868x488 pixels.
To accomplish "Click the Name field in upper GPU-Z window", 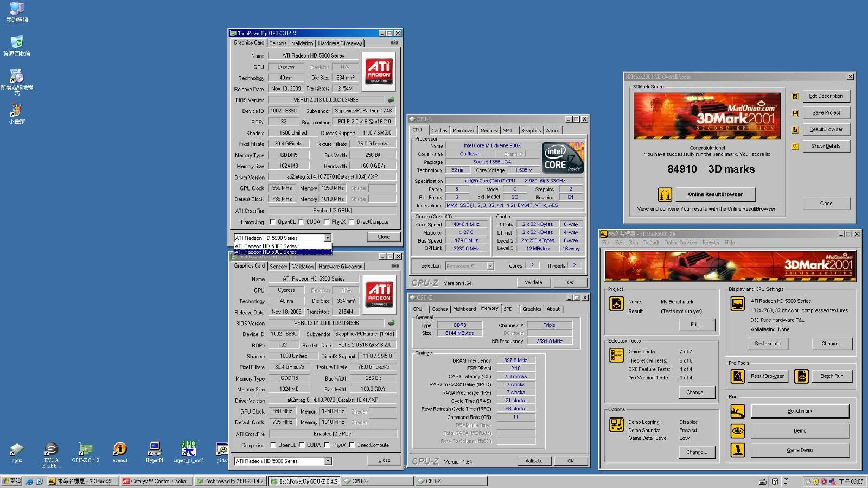I will (x=313, y=55).
